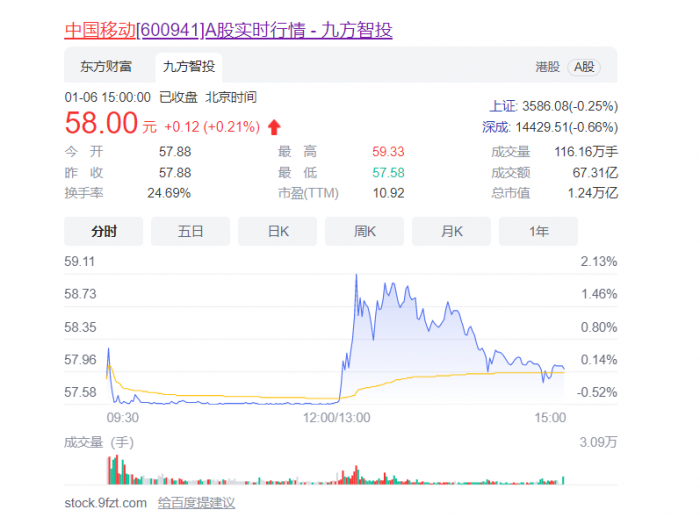Click the 深成 index link

496,127
